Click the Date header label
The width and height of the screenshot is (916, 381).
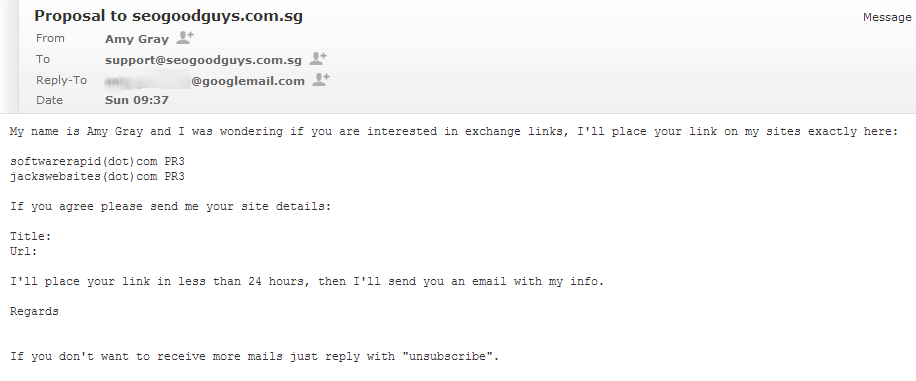point(49,100)
